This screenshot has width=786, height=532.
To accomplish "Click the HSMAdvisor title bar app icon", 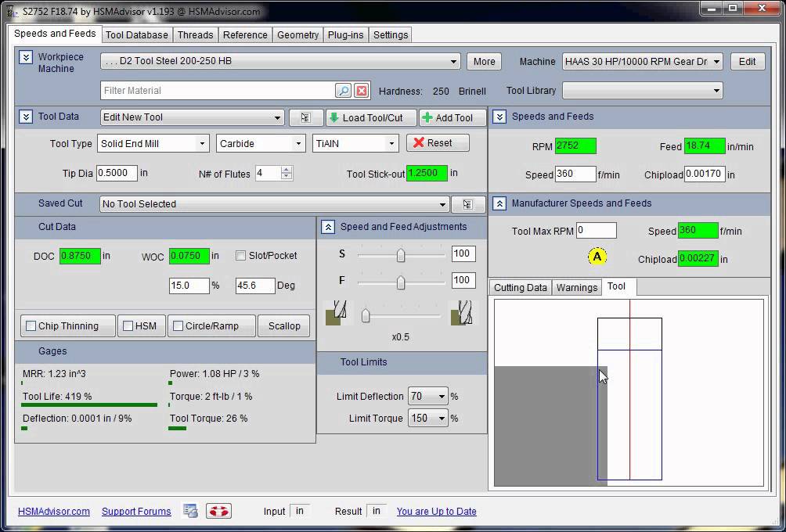I will [12, 10].
